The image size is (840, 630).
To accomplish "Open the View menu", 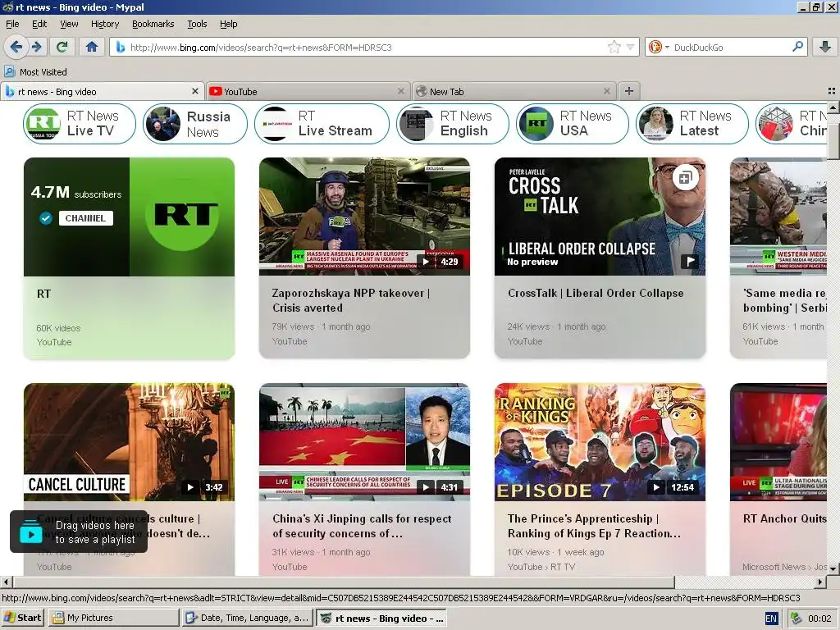I will point(69,24).
